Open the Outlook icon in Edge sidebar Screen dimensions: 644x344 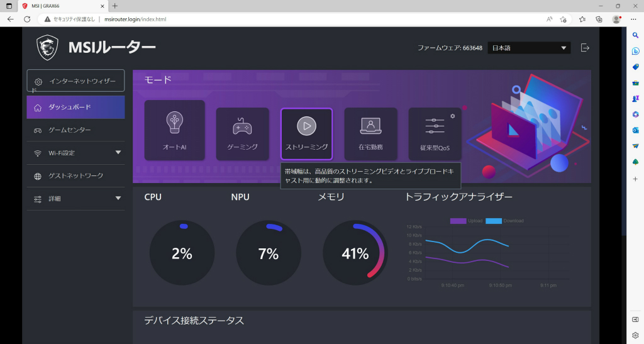click(x=635, y=130)
